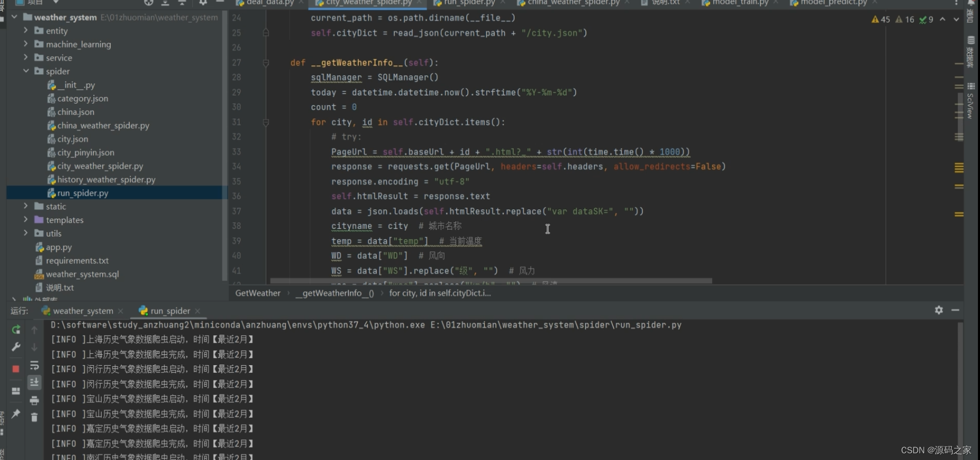Click line number 33 in gutter
980x460 pixels.
(x=236, y=152)
